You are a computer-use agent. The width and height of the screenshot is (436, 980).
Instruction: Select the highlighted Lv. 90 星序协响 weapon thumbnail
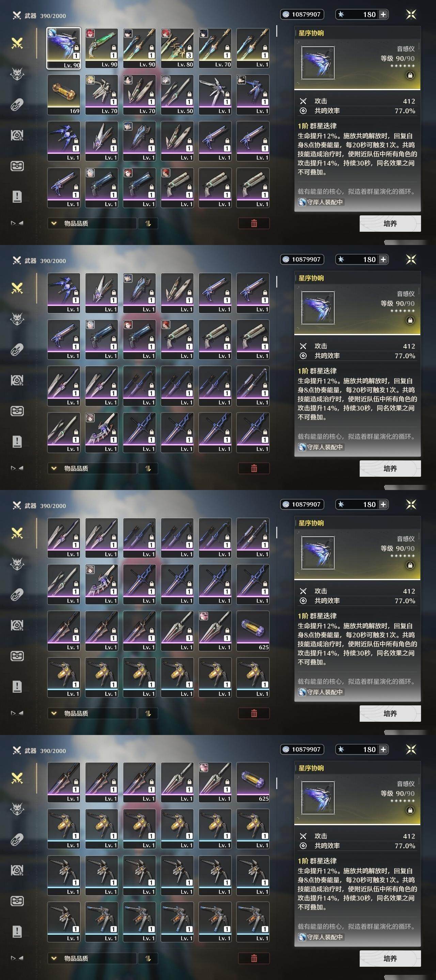pos(64,48)
